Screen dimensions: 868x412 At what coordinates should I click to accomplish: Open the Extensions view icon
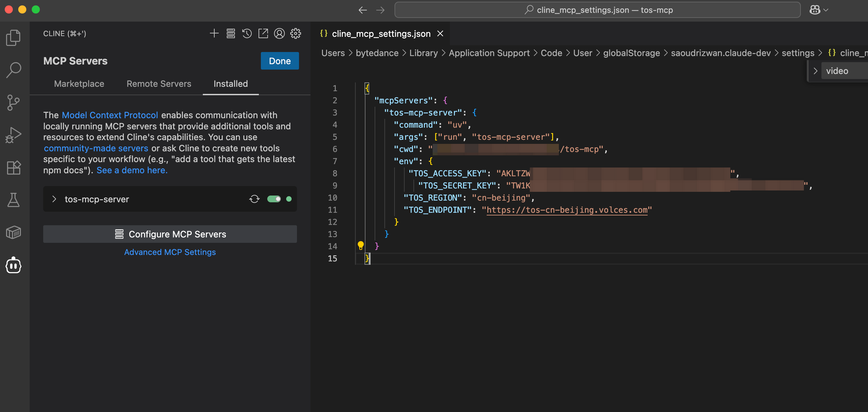click(13, 168)
